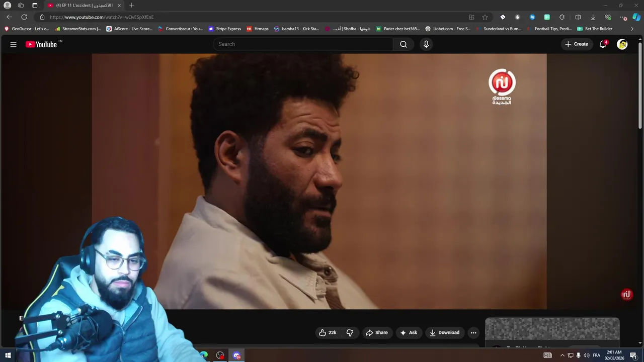Share this video
Viewport: 644px width, 362px height.
[377, 332]
